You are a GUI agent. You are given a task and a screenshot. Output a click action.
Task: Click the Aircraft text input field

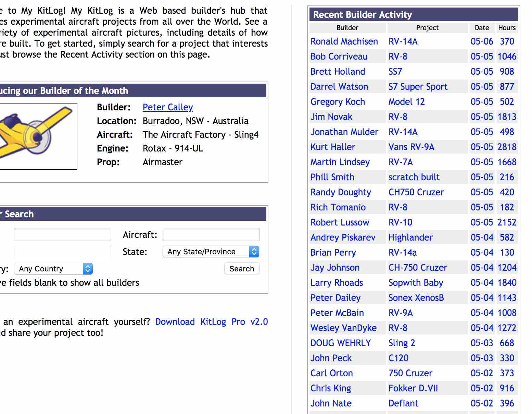[211, 235]
